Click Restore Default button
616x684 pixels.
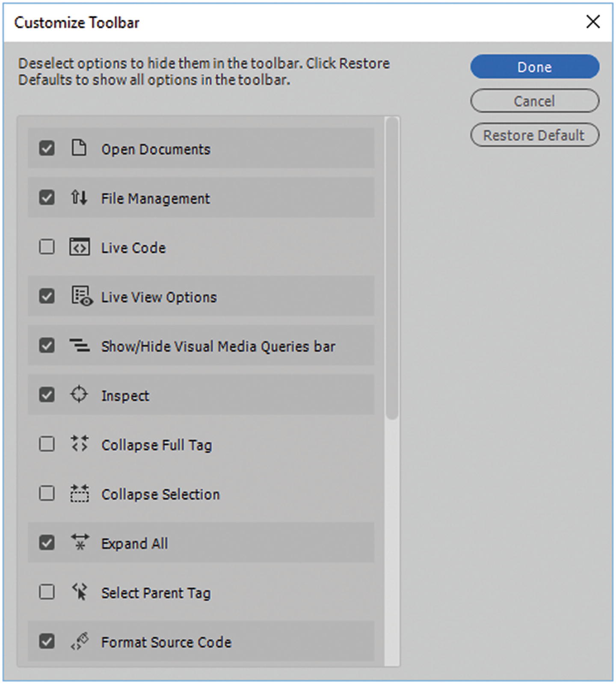click(534, 135)
